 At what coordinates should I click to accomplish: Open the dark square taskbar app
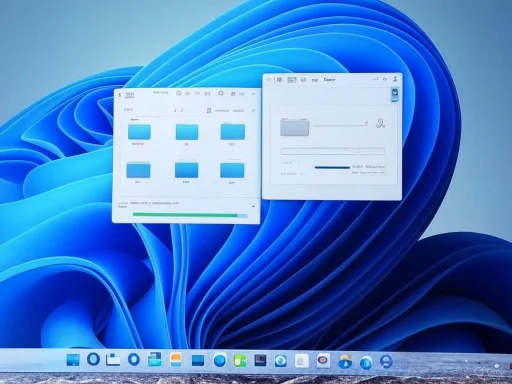pyautogui.click(x=260, y=360)
